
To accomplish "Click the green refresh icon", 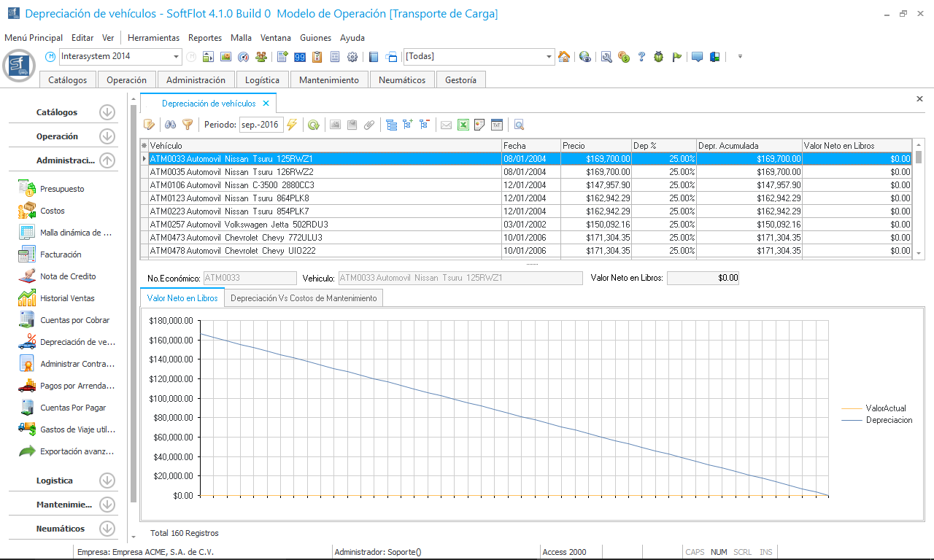I will click(313, 125).
